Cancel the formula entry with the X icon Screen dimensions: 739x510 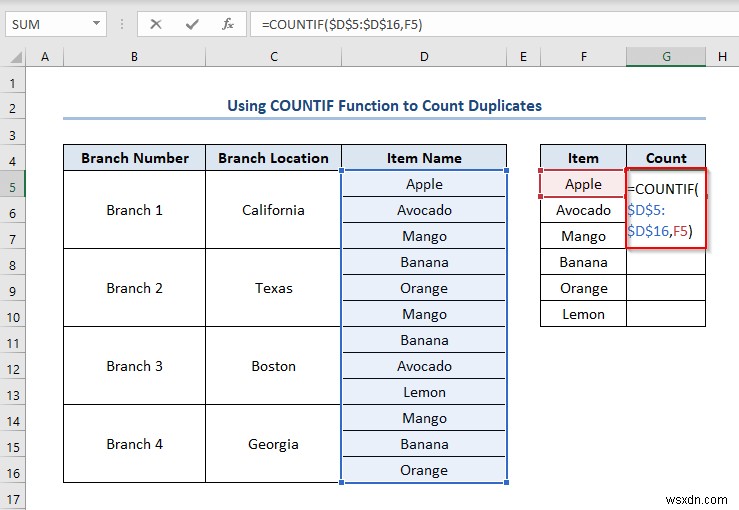156,24
